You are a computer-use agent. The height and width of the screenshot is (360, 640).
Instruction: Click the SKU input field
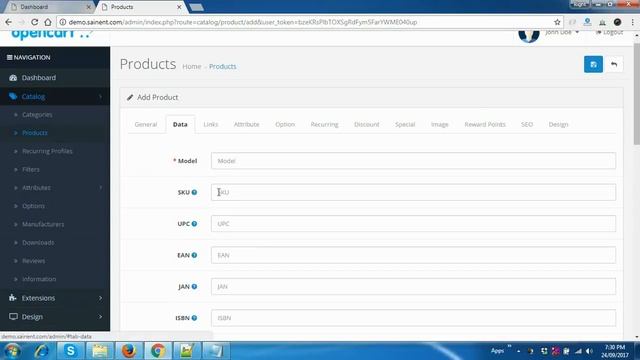pos(413,192)
